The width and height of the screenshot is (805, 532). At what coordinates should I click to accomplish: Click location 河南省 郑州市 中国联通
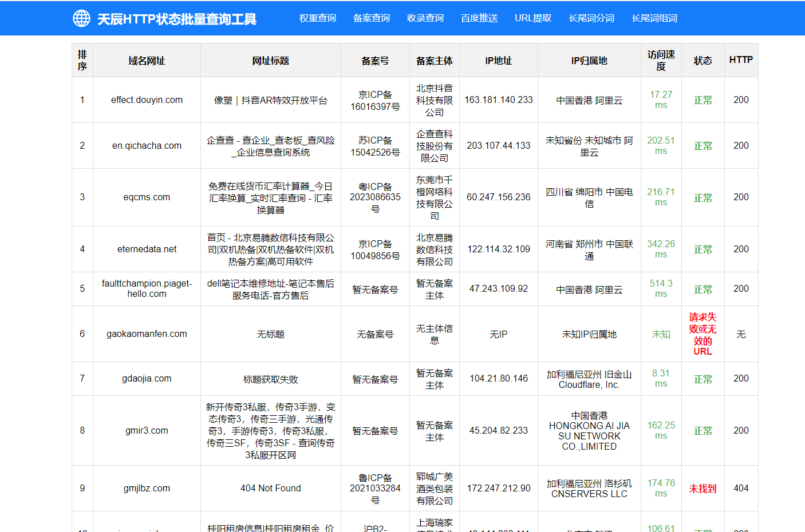pos(589,249)
